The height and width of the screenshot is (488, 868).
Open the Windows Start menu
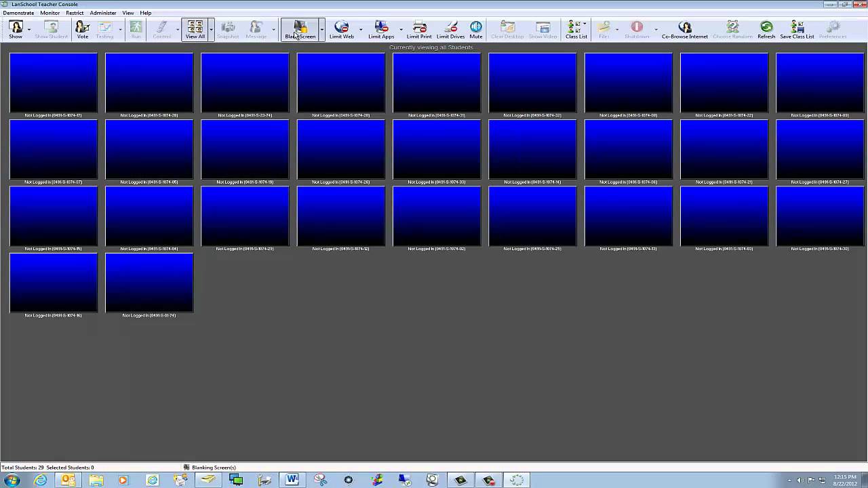[x=12, y=480]
